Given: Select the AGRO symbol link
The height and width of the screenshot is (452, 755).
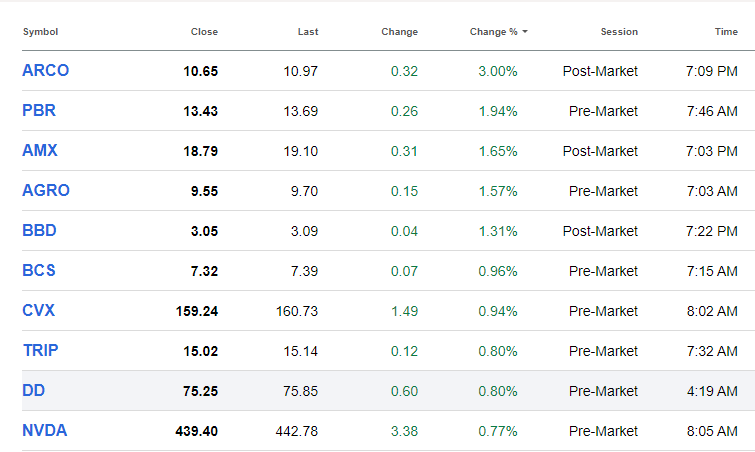Looking at the screenshot, I should coord(46,191).
